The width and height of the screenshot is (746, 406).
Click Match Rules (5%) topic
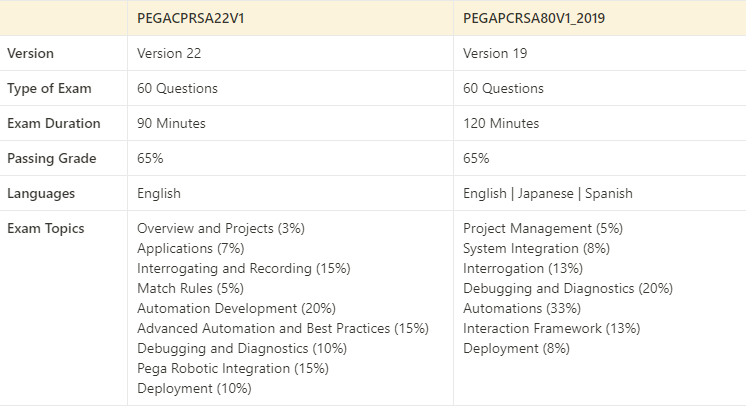(x=187, y=289)
